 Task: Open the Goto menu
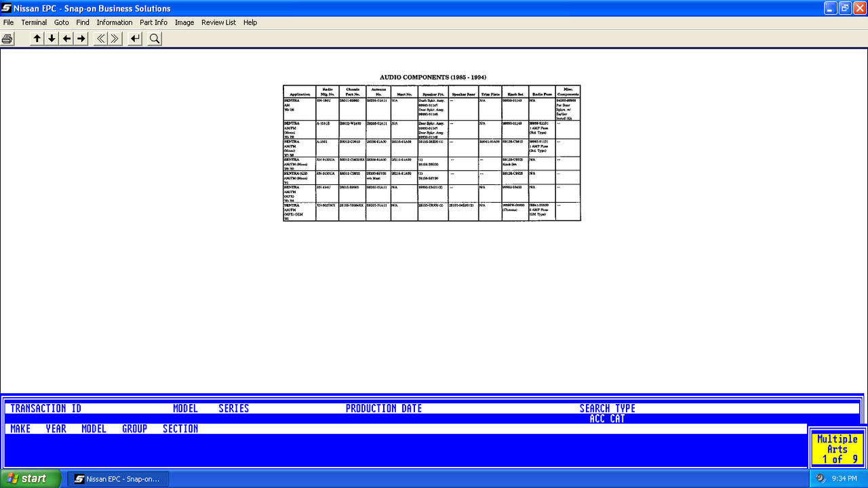point(62,22)
